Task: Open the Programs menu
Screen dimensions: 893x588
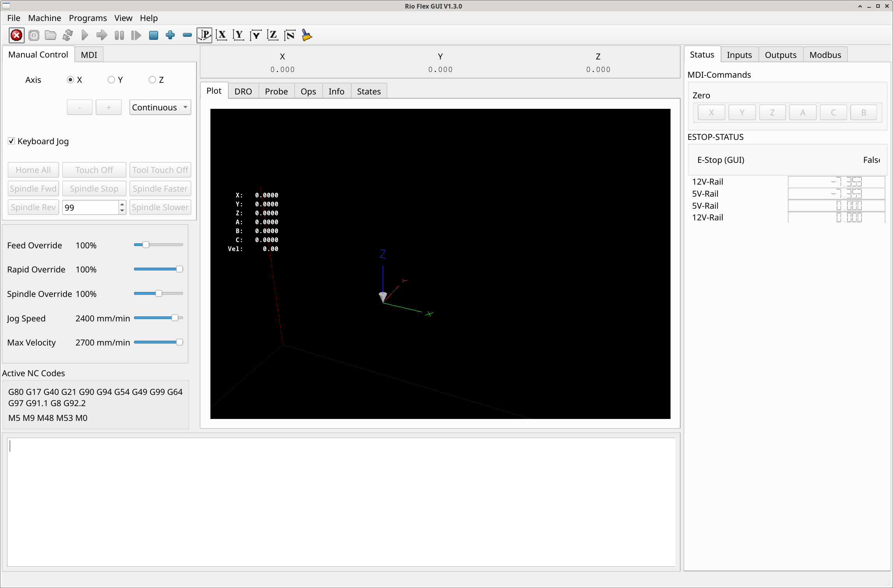Action: [x=88, y=18]
